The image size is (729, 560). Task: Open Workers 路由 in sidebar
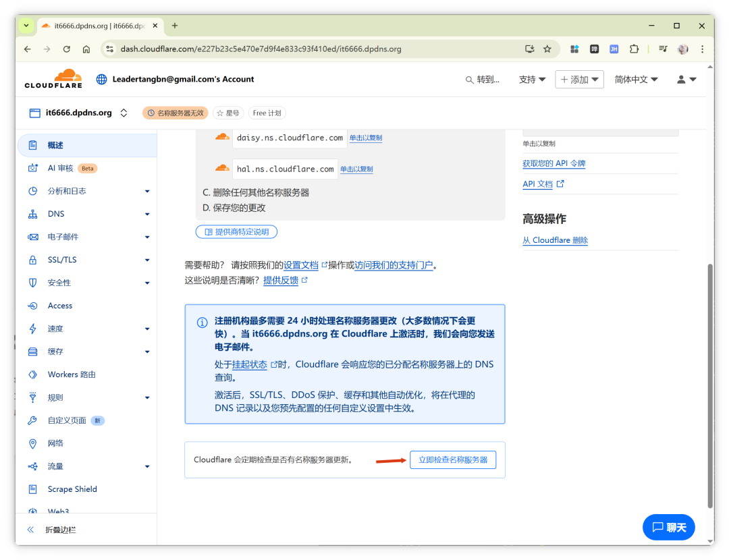pos(72,374)
